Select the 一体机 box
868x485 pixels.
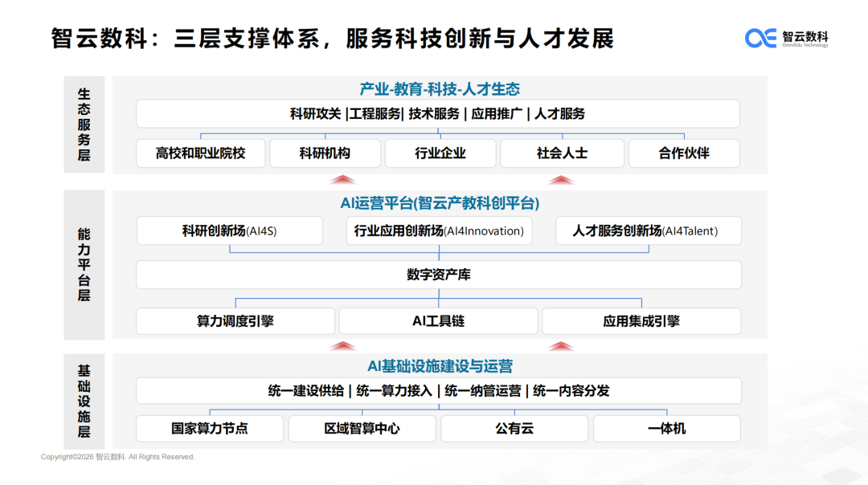point(667,429)
